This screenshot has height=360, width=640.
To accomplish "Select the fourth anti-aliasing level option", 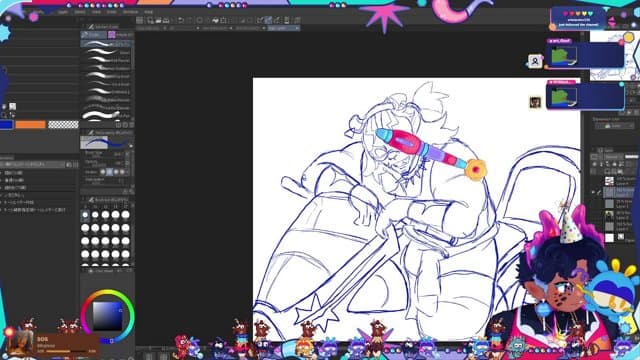I will click(x=122, y=172).
